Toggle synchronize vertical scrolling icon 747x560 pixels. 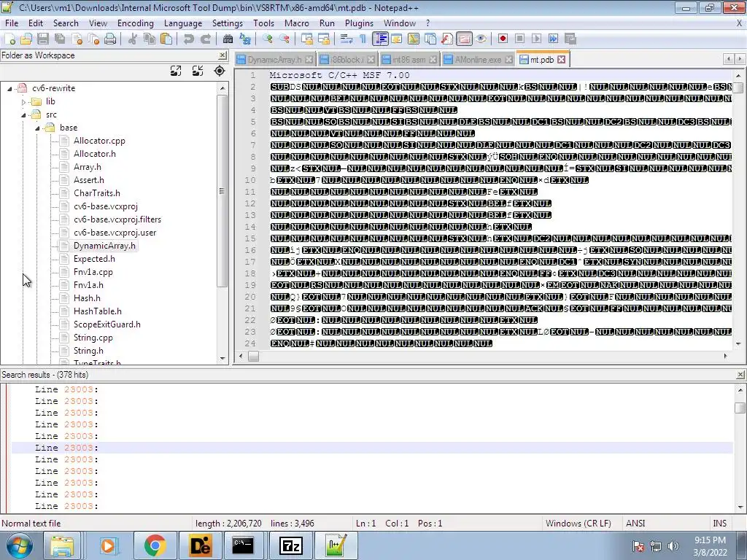click(x=307, y=39)
